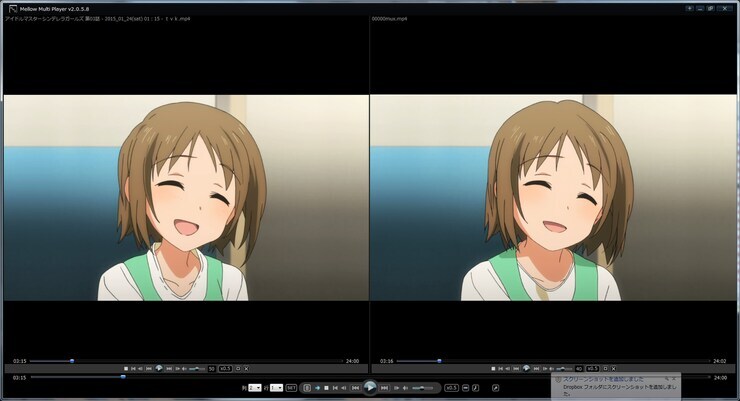Adjust the right panel volume slider
Screen dimensions: 740x401
click(564, 368)
